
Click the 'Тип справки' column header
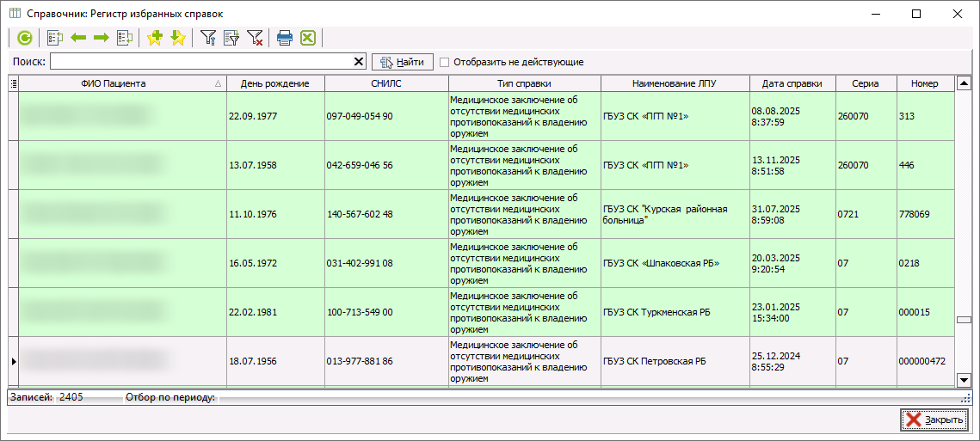point(524,83)
